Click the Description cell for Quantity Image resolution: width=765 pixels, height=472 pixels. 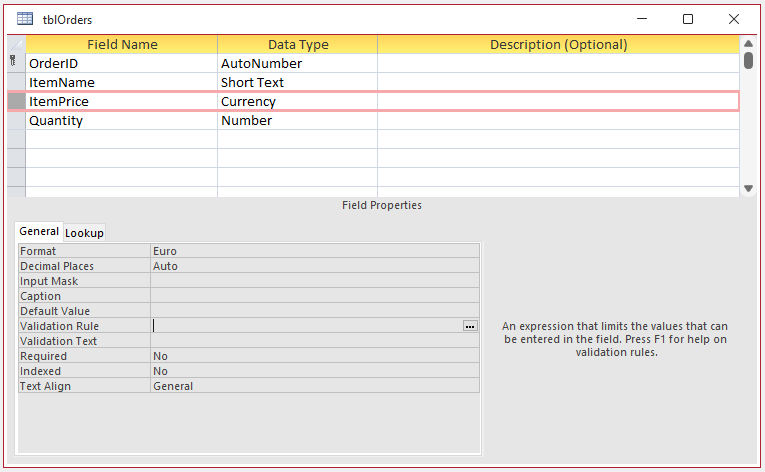click(x=559, y=121)
